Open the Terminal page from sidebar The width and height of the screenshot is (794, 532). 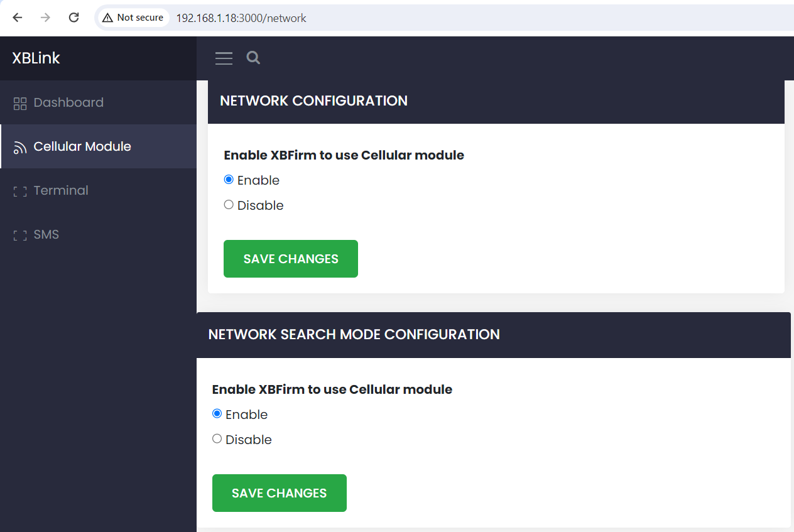(x=61, y=190)
